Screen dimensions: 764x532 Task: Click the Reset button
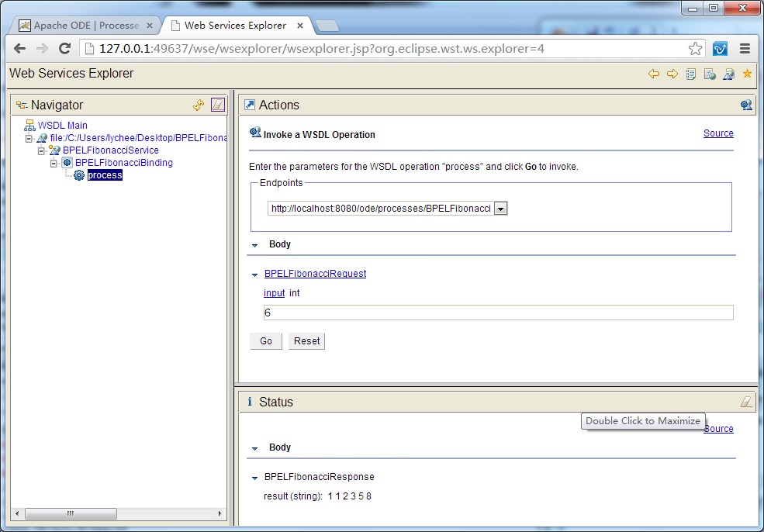pyautogui.click(x=306, y=341)
